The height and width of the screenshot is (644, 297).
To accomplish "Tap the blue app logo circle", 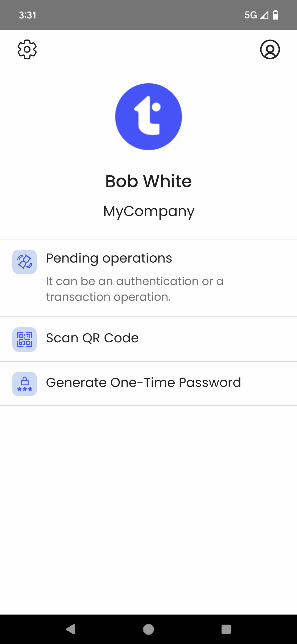I will coord(148,117).
